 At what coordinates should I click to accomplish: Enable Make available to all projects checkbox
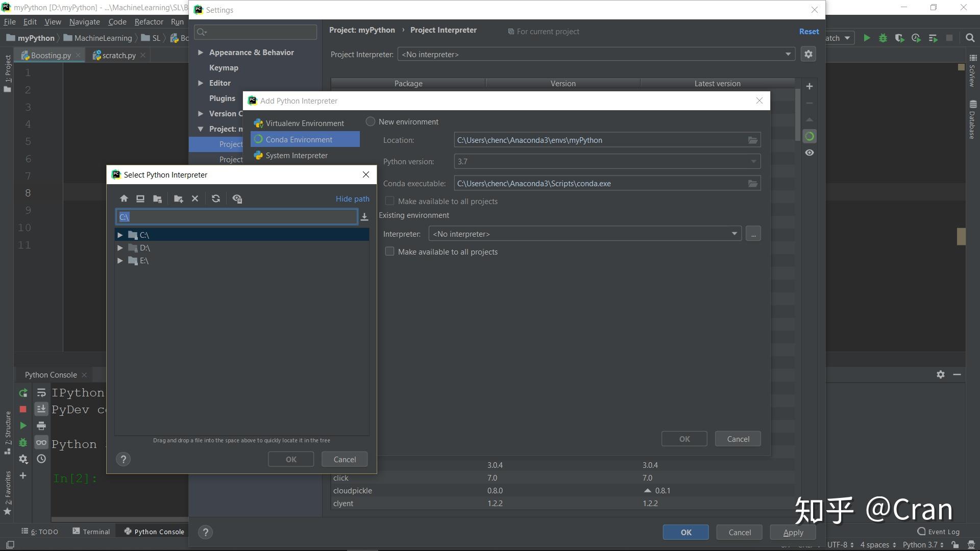pos(389,201)
